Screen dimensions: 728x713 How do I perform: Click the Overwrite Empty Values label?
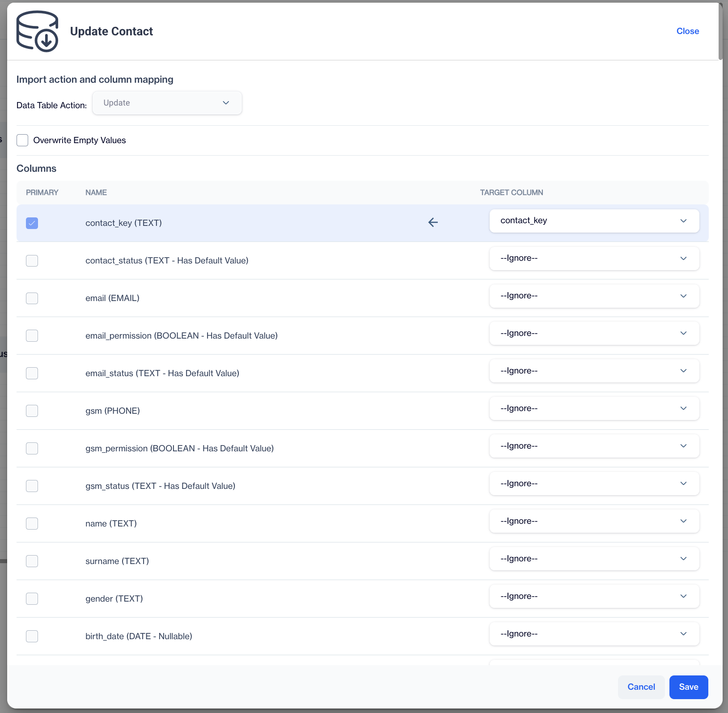(x=80, y=140)
